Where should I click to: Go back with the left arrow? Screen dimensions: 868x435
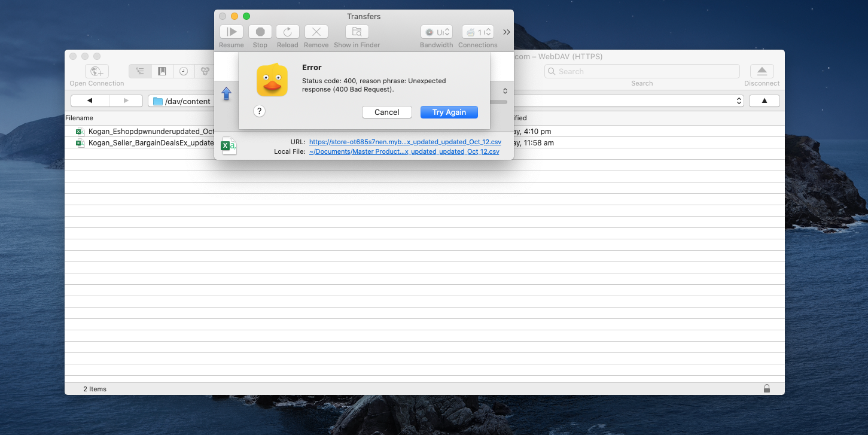89,101
